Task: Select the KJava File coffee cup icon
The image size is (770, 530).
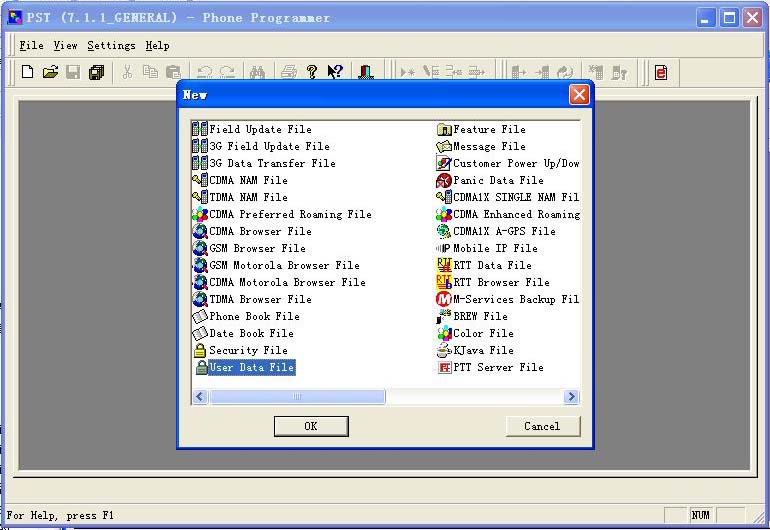Action: point(443,350)
